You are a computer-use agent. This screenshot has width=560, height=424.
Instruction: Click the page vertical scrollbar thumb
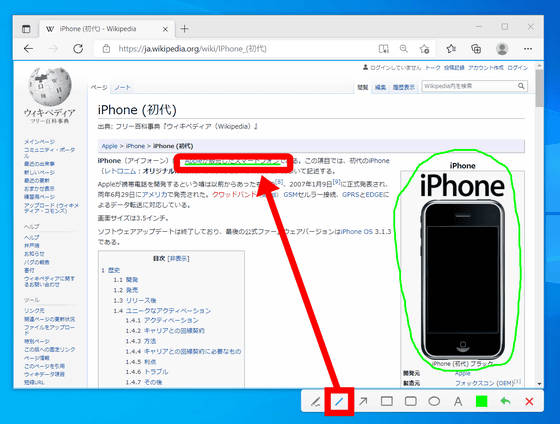click(x=539, y=88)
